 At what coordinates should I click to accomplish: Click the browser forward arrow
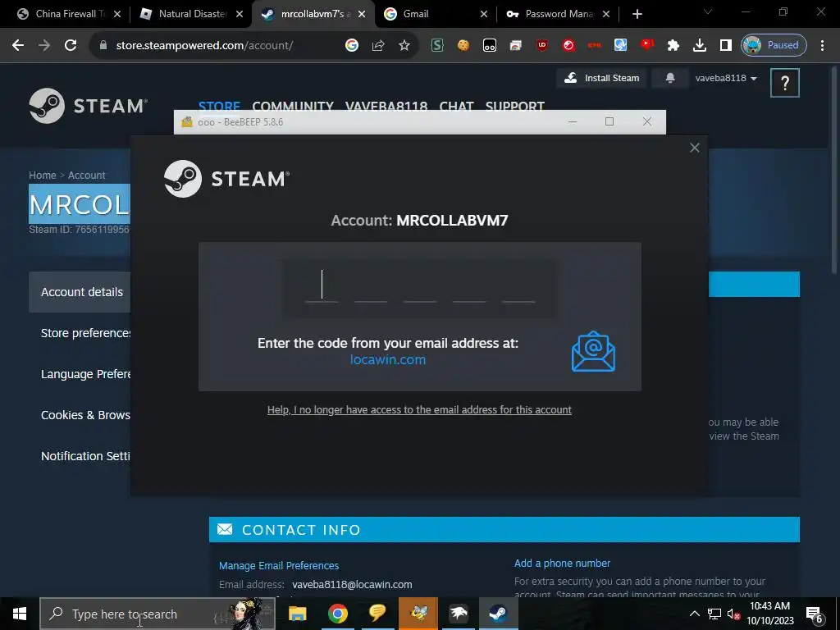(x=44, y=46)
